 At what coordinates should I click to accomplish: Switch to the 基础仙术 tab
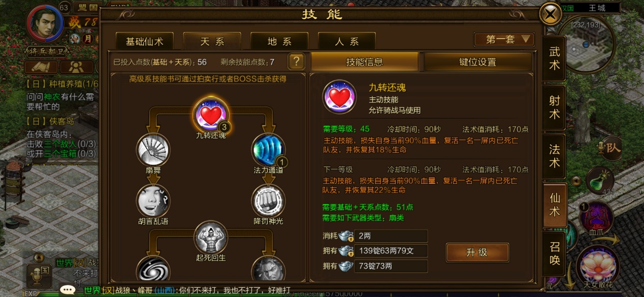coord(144,42)
